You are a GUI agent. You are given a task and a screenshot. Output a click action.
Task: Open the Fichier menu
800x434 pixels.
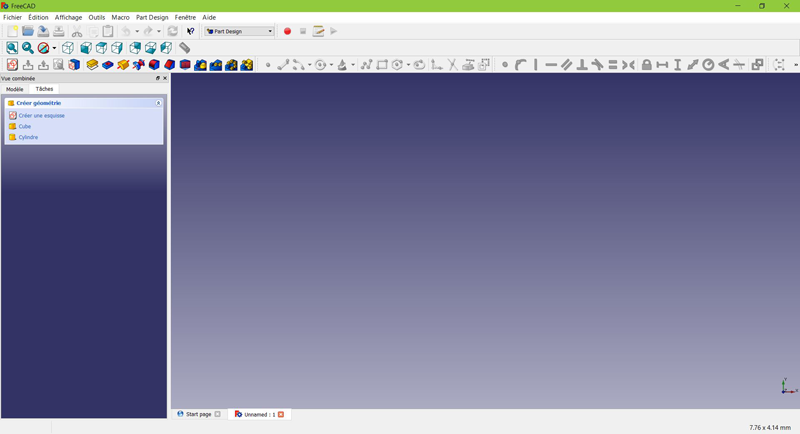point(12,17)
